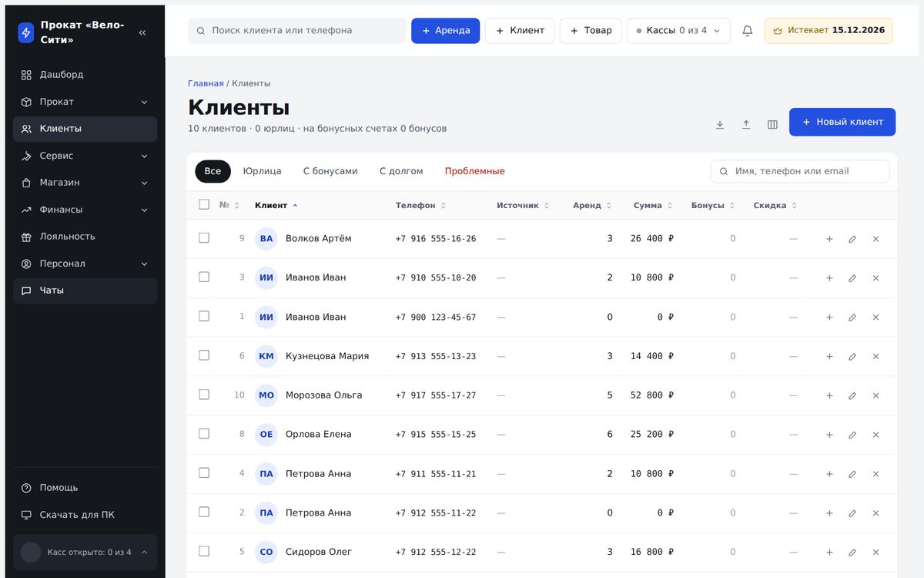
Task: Open Дашборд in the sidebar
Action: click(85, 75)
